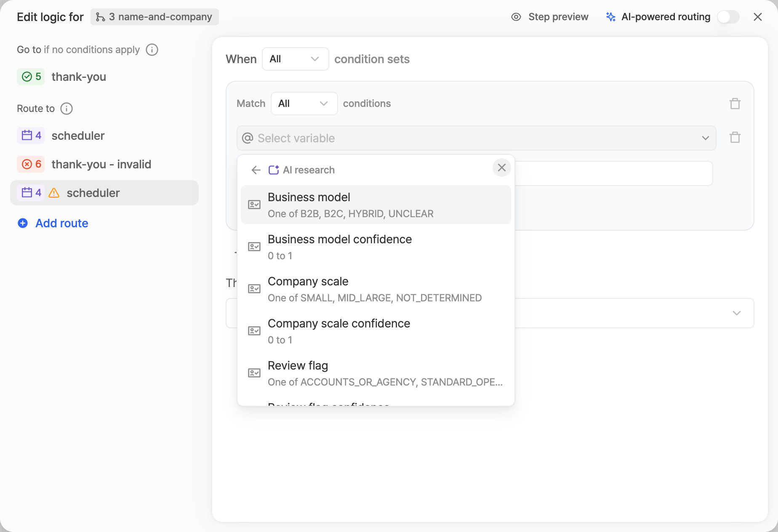Toggle AI-powered routing switch
Image resolution: width=778 pixels, height=532 pixels.
click(x=728, y=17)
